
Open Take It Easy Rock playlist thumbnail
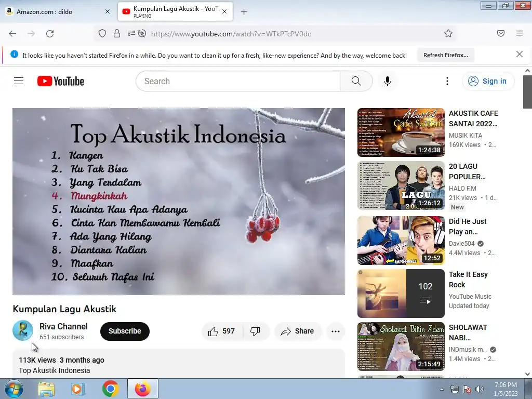click(x=401, y=293)
